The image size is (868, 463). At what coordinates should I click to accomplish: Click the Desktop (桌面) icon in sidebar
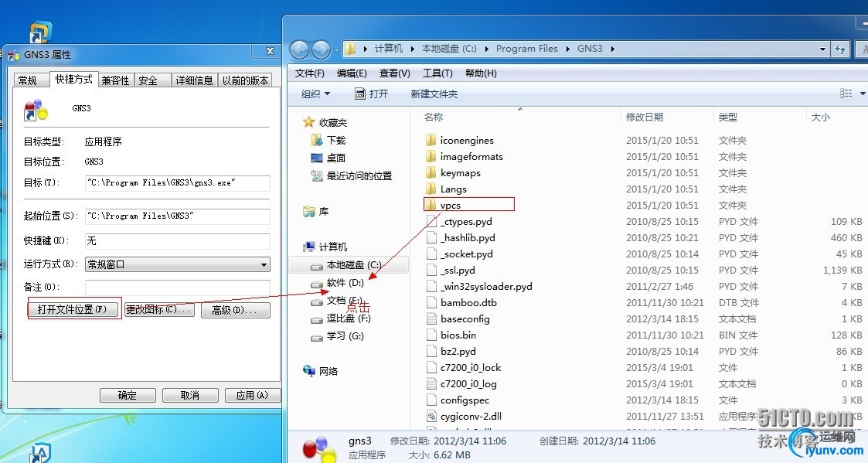pyautogui.click(x=317, y=158)
